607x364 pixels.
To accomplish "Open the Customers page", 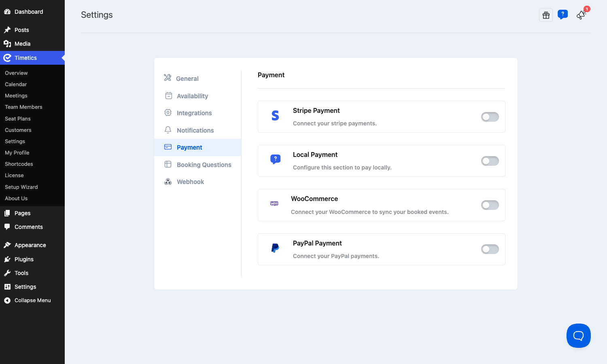I will pos(18,130).
